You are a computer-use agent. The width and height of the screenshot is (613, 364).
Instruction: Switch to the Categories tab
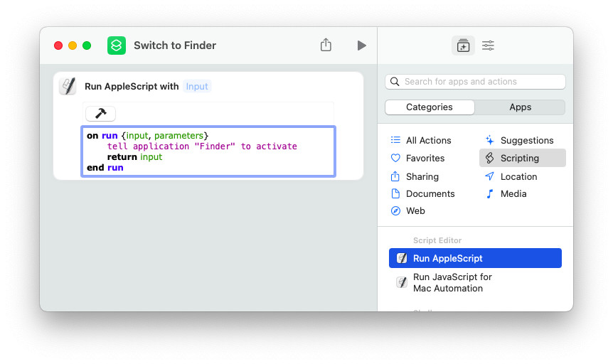click(x=430, y=107)
